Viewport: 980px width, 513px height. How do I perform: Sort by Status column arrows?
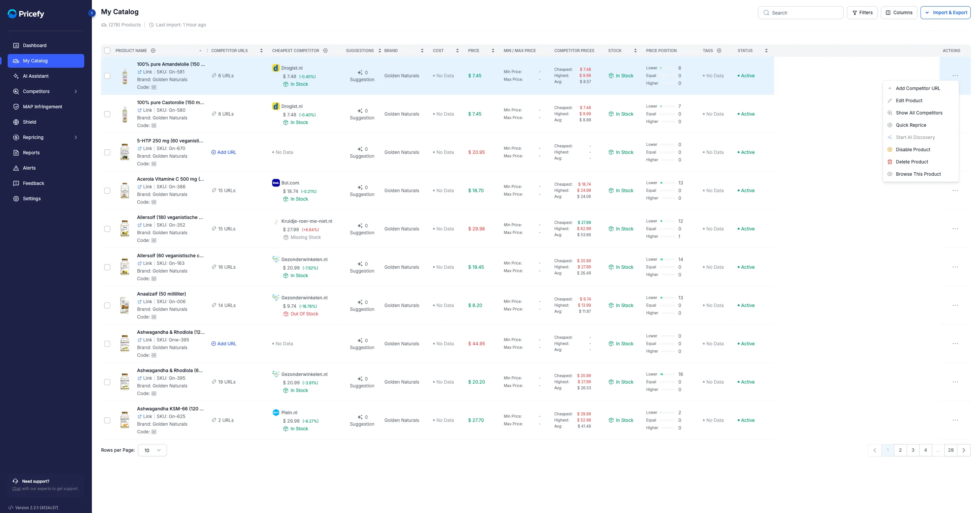tap(766, 51)
